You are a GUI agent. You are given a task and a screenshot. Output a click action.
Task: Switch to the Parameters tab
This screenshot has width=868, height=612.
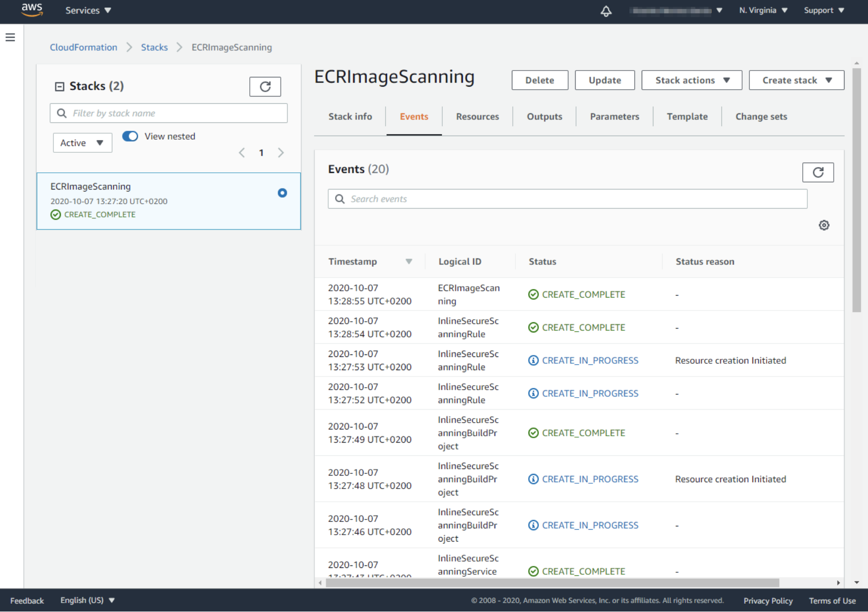point(614,117)
